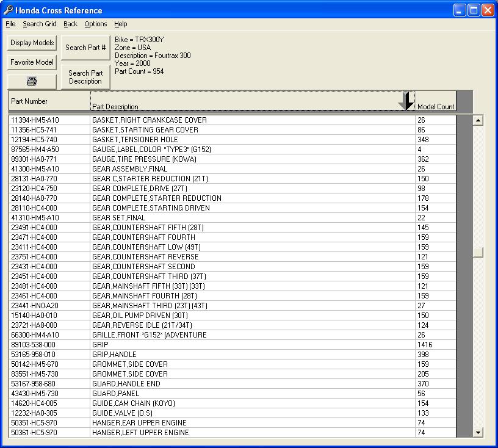Select part number 87565-HM4-A50
Image resolution: width=498 pixels, height=448 pixels.
(x=49, y=150)
